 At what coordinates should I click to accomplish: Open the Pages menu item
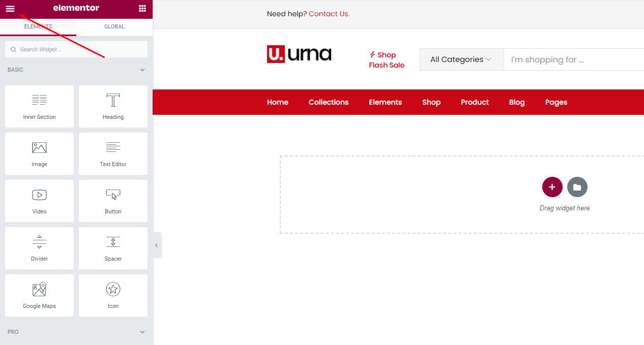click(x=556, y=102)
